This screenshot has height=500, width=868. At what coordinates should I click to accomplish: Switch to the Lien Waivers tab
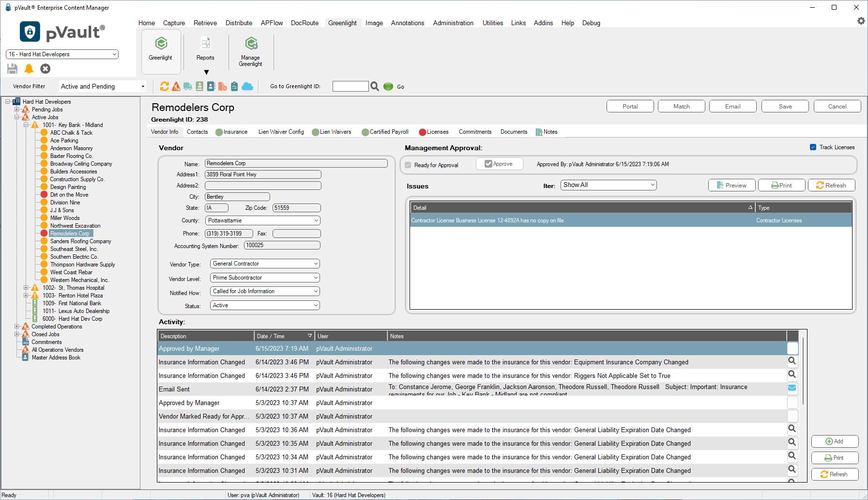coord(332,132)
